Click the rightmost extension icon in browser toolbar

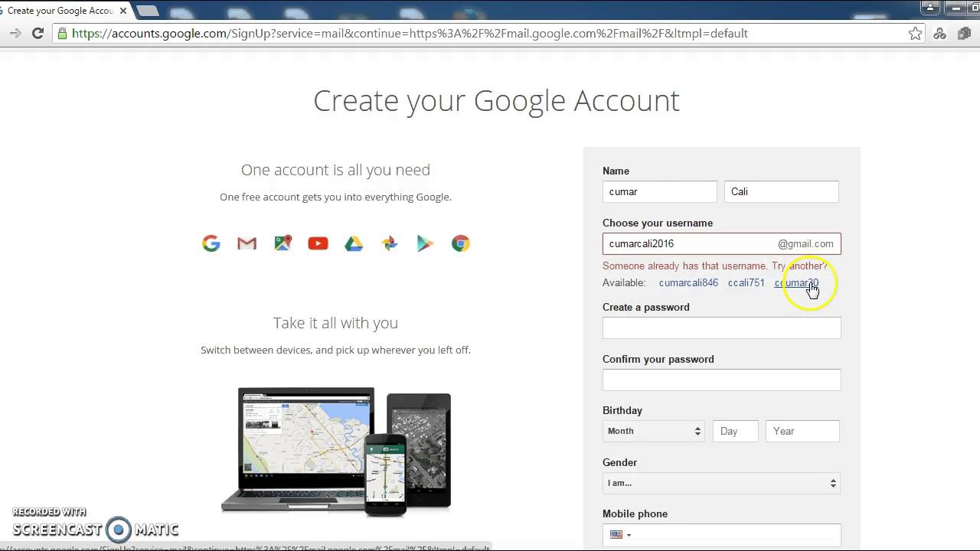965,33
